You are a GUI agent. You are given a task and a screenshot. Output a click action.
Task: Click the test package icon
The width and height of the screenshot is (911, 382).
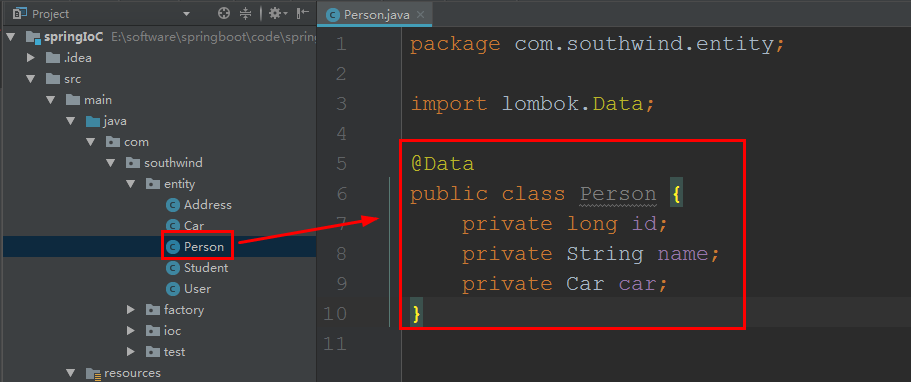(x=153, y=352)
